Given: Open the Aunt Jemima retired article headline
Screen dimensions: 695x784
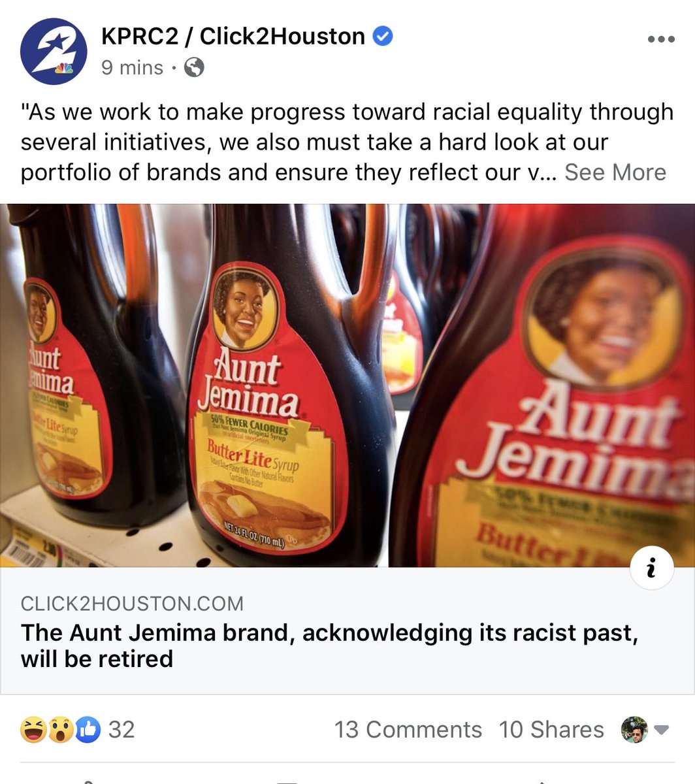Looking at the screenshot, I should pos(329,645).
